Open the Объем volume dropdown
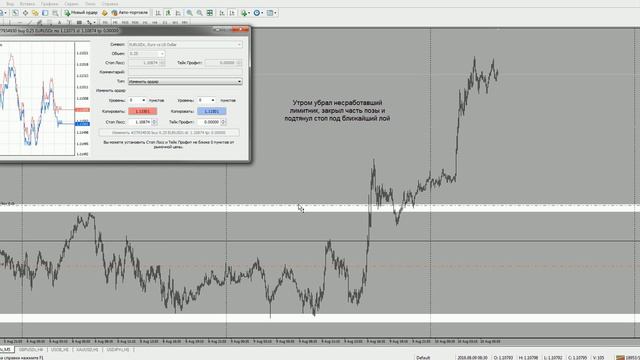The image size is (640, 360). [162, 53]
